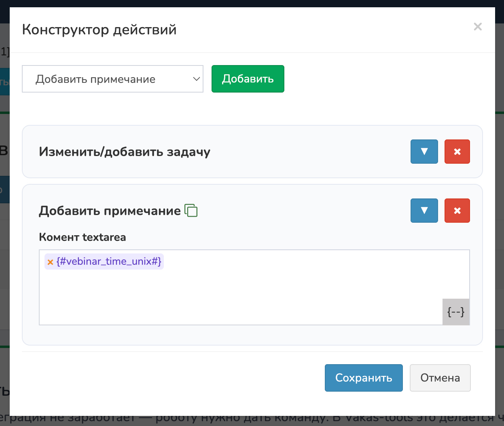This screenshot has width=504, height=426.
Task: Click the Комент textarea field label
Action: (x=83, y=237)
